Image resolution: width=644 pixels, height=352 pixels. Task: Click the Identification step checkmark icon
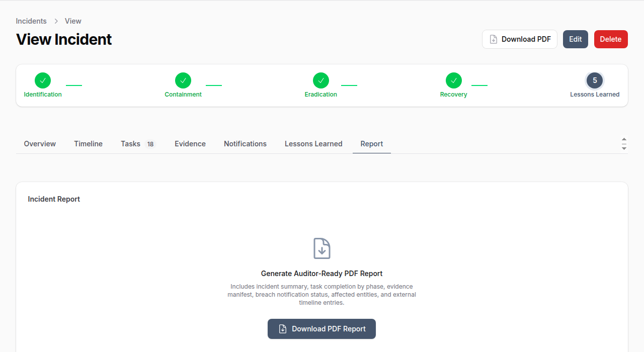click(43, 80)
